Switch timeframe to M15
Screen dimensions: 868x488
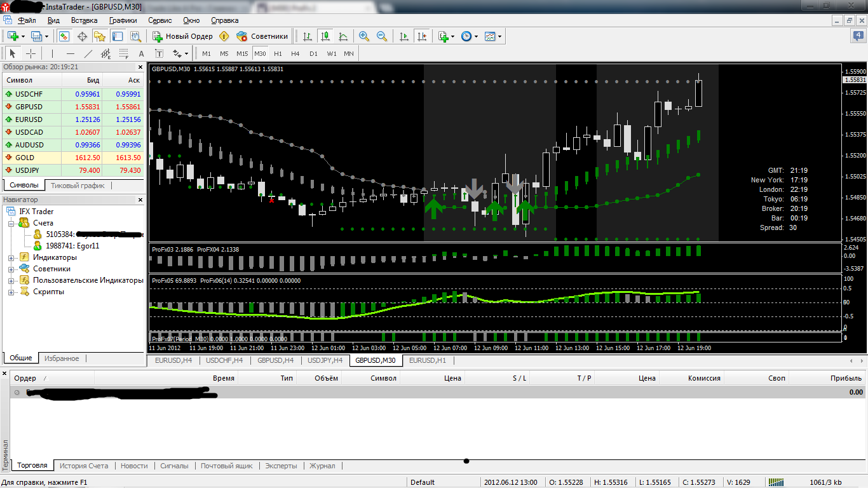click(242, 53)
